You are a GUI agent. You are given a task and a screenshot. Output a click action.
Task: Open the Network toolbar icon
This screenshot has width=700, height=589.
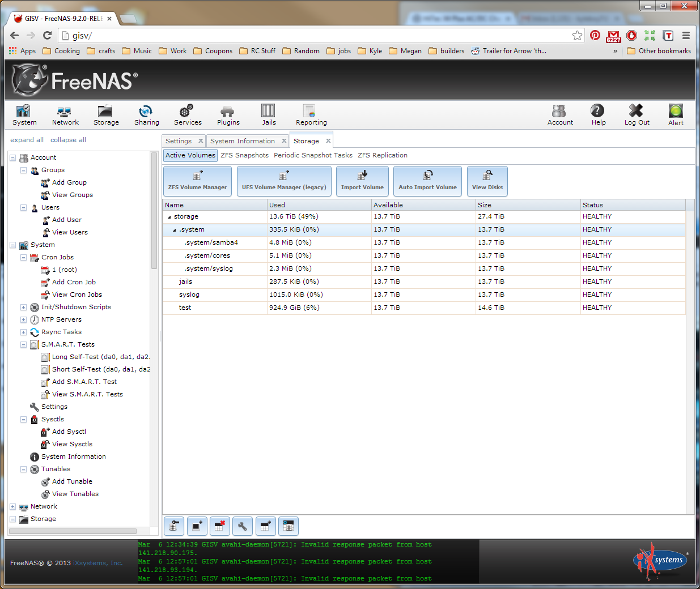click(x=65, y=115)
